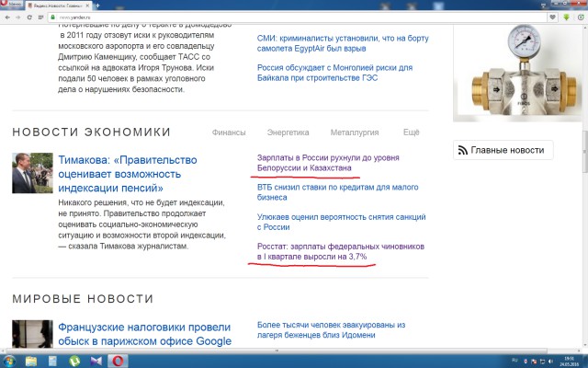Open Идомени refugee camp evacuation link
The image size is (588, 368).
tap(331, 329)
